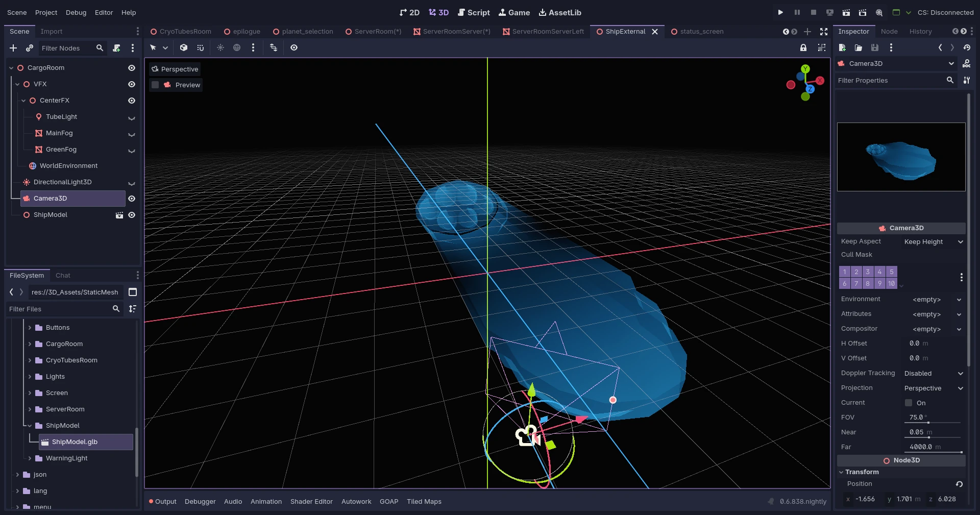This screenshot has width=980, height=515.
Task: Enable the camera Preview checkbox
Action: coord(155,85)
